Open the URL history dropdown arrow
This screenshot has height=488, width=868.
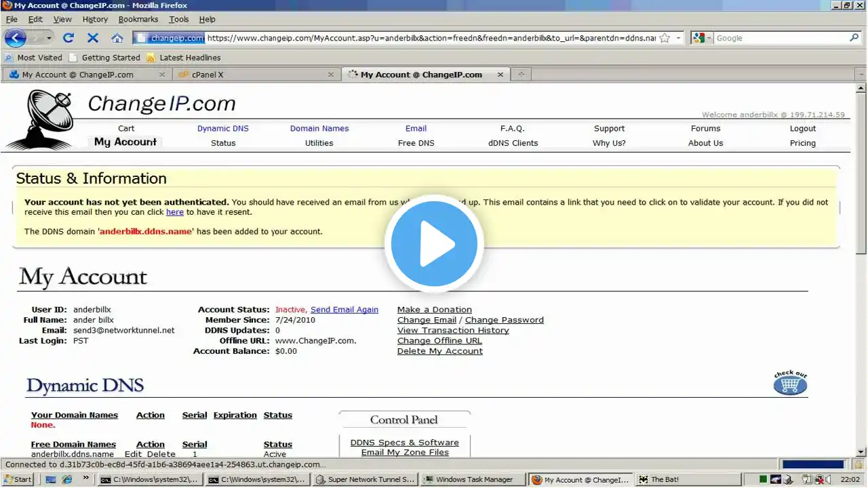[678, 39]
